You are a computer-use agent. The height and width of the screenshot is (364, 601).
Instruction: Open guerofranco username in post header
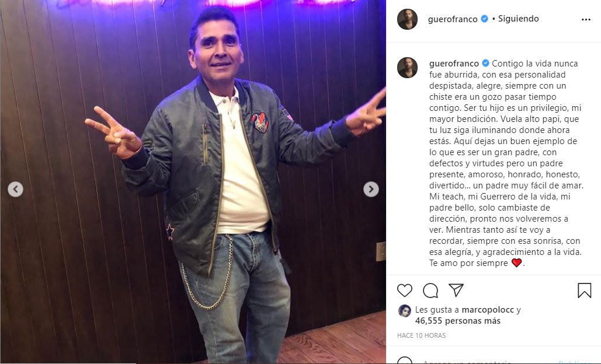click(x=452, y=19)
